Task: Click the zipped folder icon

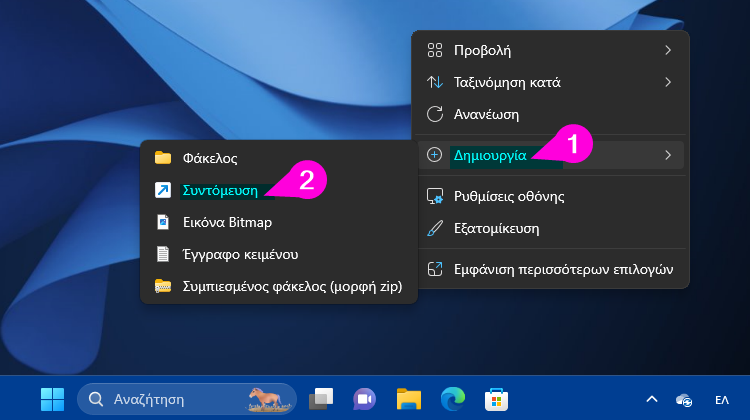Action: pyautogui.click(x=163, y=287)
